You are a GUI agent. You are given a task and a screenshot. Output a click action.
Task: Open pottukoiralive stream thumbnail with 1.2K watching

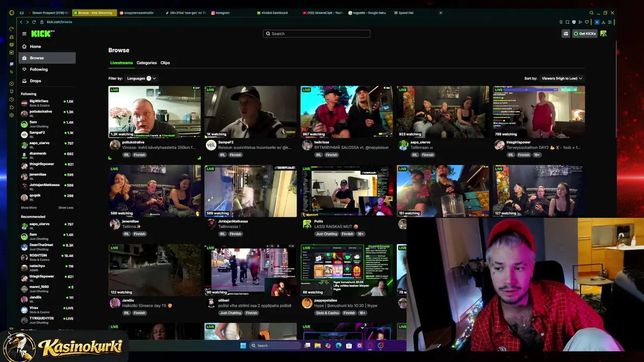click(154, 112)
